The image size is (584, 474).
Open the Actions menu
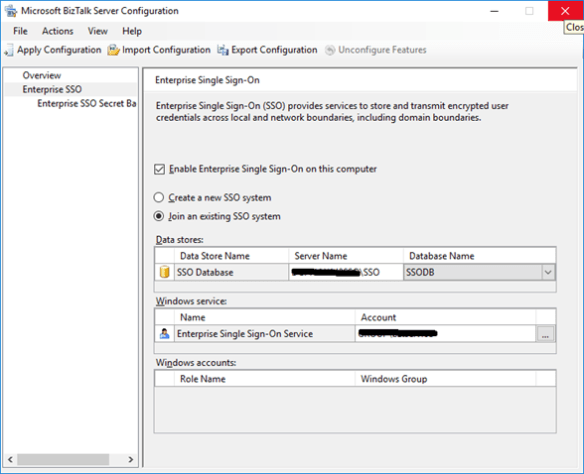click(x=57, y=31)
